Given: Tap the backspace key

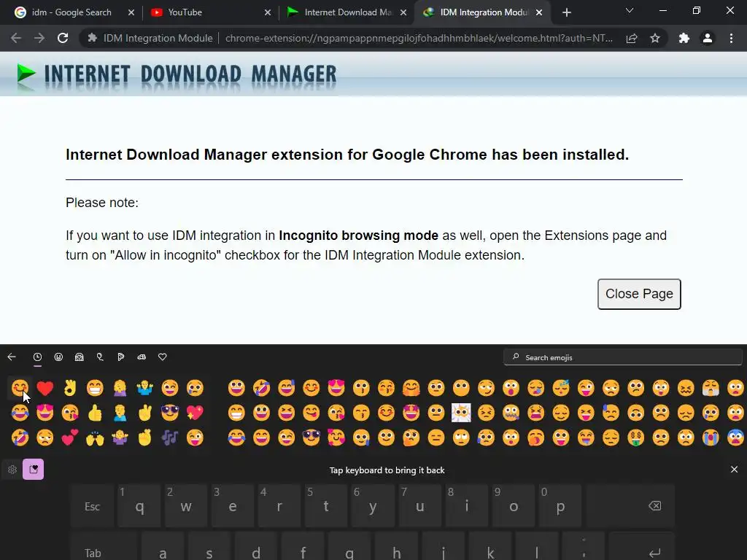Looking at the screenshot, I should [630, 506].
